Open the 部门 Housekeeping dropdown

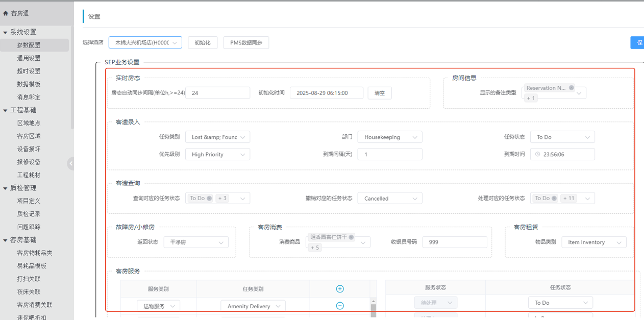(389, 137)
